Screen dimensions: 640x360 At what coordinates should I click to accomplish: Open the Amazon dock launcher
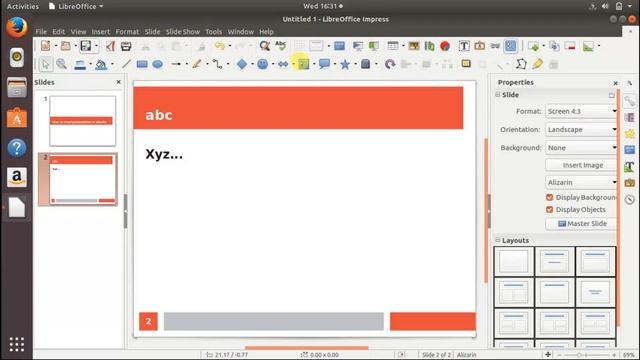17,177
